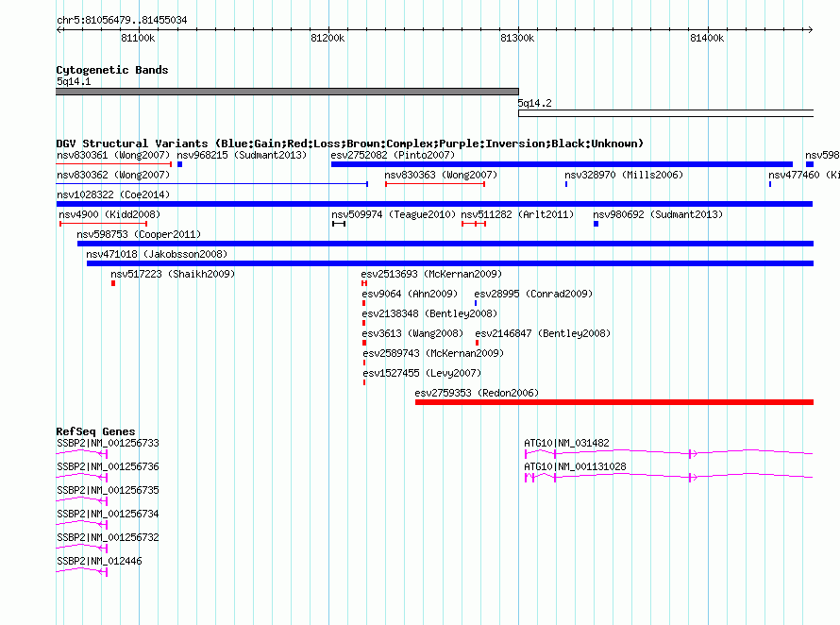Open nsv980692 (Sudmant2013) variant label
This screenshot has height=625, width=840.
tap(658, 214)
